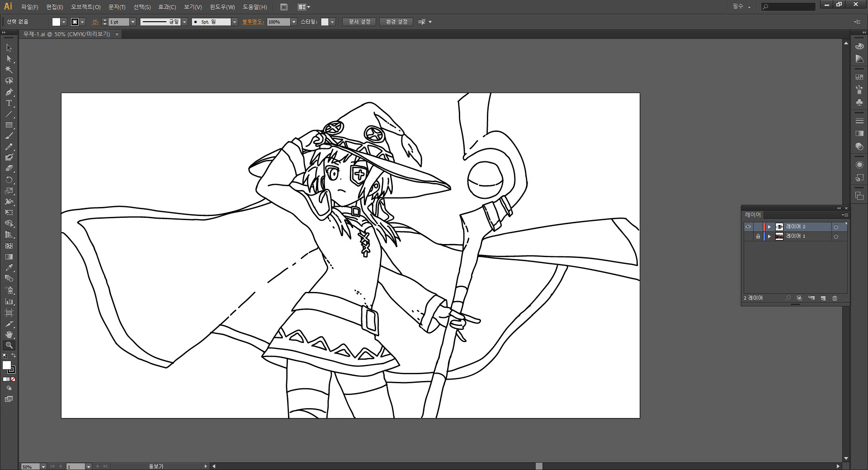Select the Blend tool
Image resolution: width=868 pixels, height=470 pixels.
tap(9, 278)
